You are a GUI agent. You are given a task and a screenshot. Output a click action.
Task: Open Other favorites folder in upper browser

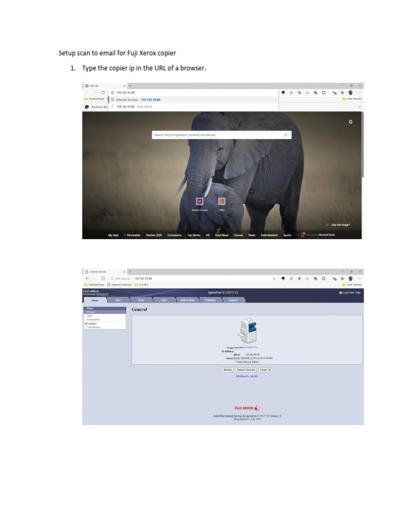(352, 99)
